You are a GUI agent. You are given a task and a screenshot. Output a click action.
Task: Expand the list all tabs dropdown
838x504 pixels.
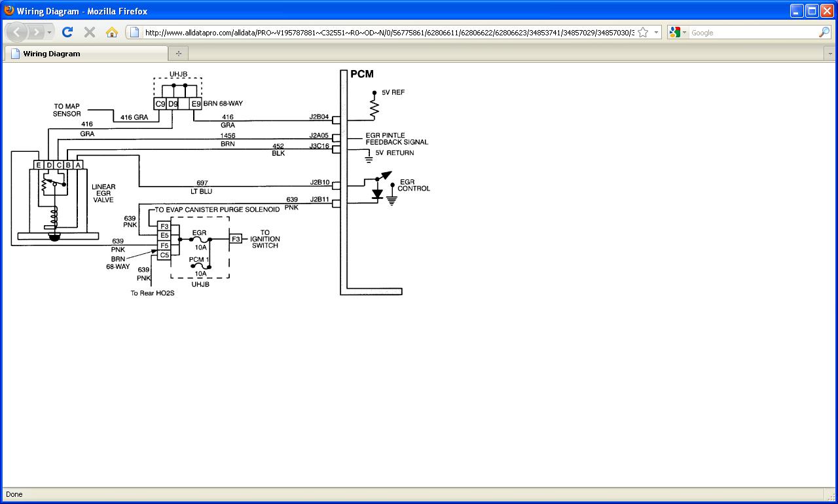[x=829, y=54]
